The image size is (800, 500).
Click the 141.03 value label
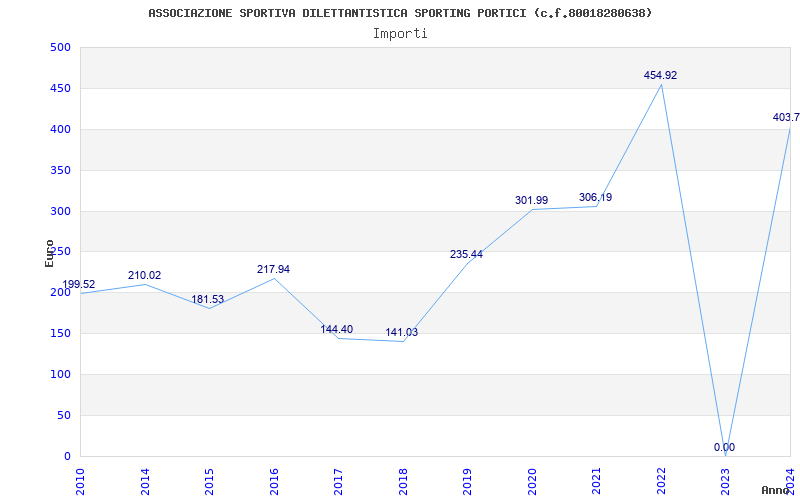tap(402, 333)
